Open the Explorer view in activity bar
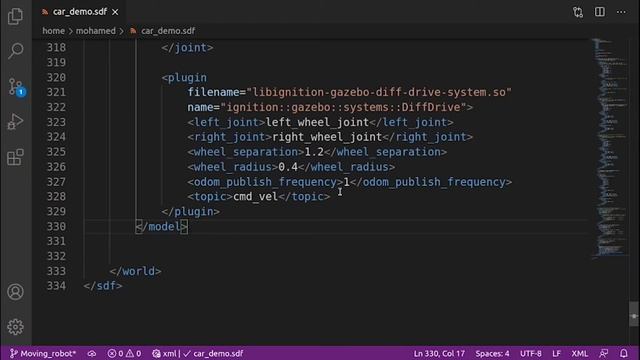Viewport: 640px width, 360px height. coord(16,16)
